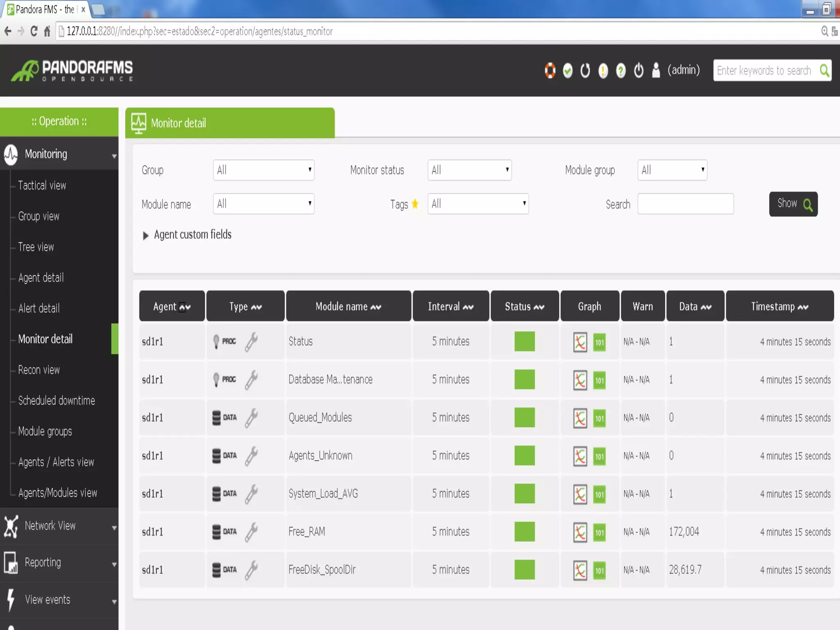Screen dimensions: 840x630
Task: Open Tactical view in sidebar
Action: coord(42,185)
